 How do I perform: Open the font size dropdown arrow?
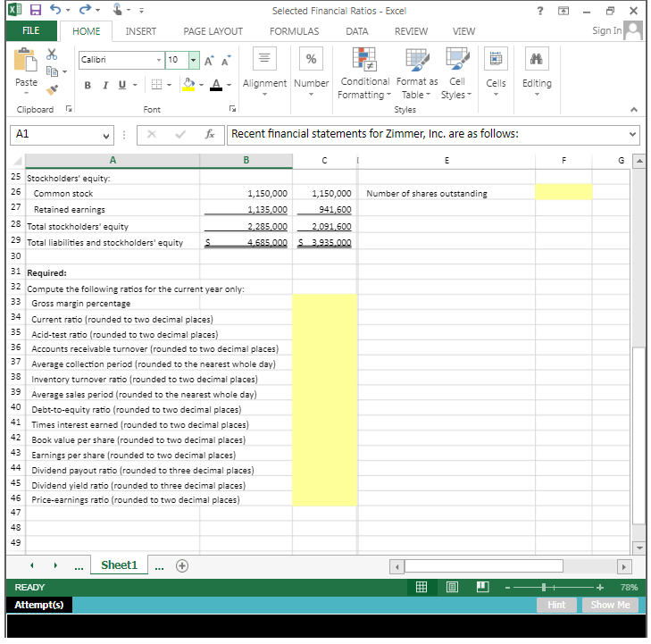click(x=194, y=60)
